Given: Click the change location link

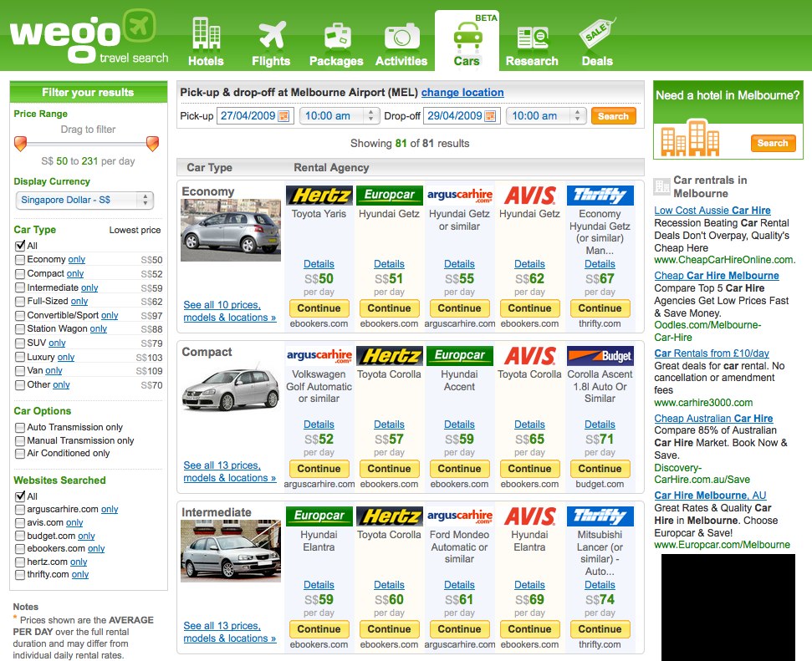Looking at the screenshot, I should pyautogui.click(x=462, y=93).
